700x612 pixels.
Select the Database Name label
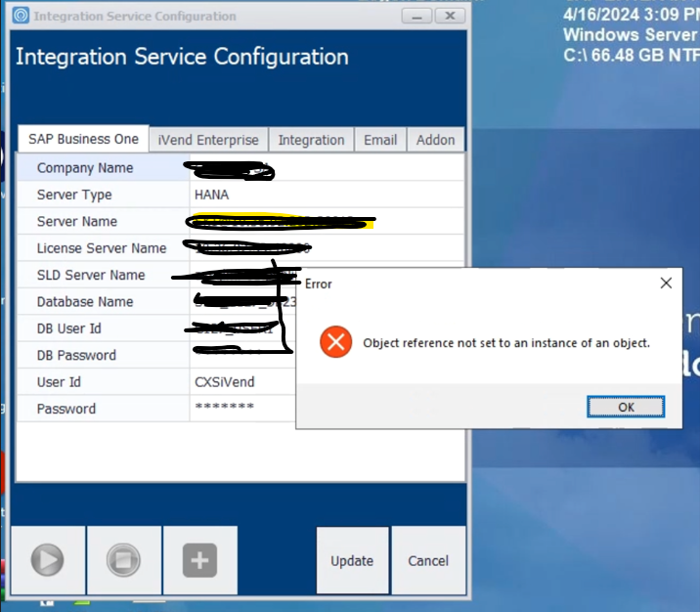[x=85, y=302]
